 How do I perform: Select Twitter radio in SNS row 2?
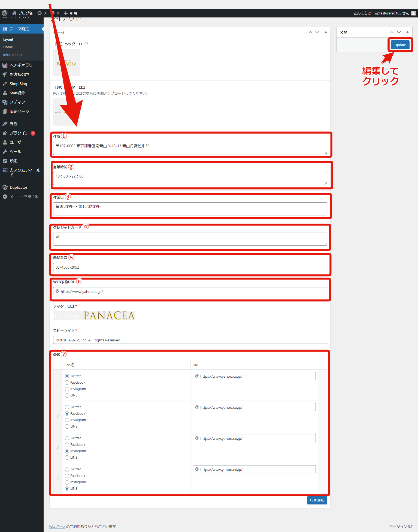coord(67,407)
